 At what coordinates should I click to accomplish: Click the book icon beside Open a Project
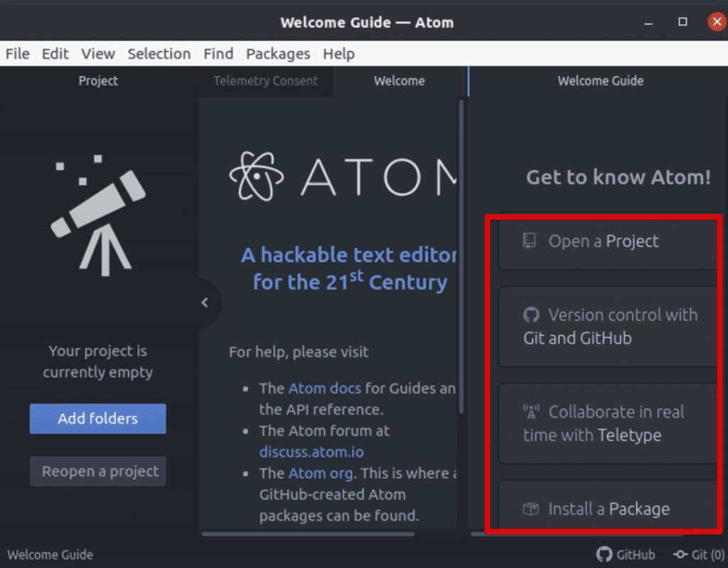click(530, 241)
